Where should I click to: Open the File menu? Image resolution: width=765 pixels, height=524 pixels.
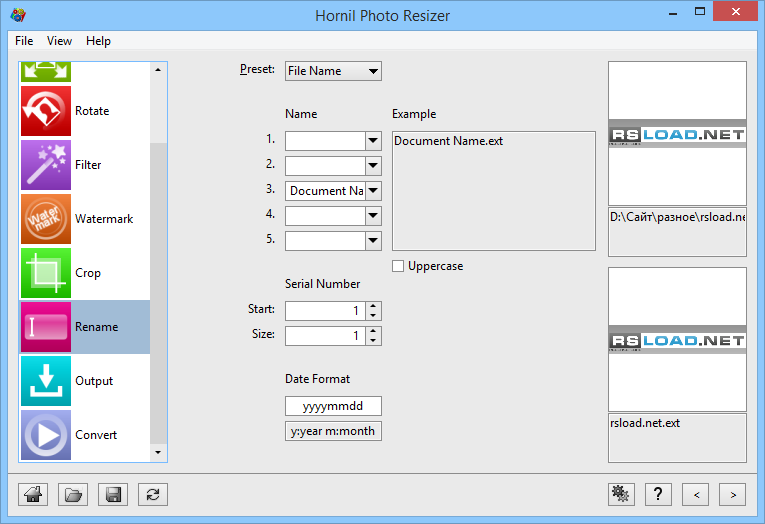(x=24, y=41)
